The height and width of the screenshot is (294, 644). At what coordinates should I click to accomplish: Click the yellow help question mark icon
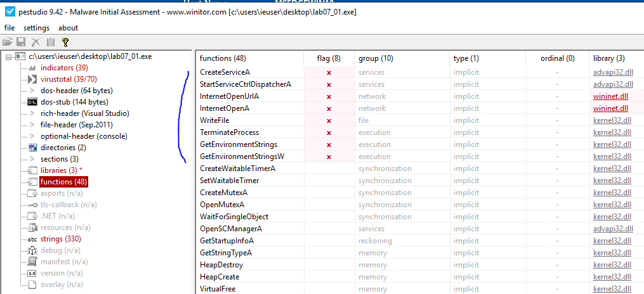tap(65, 42)
